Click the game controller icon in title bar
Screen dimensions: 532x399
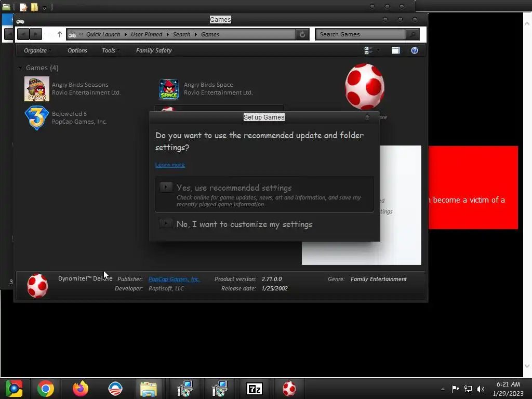[20, 21]
